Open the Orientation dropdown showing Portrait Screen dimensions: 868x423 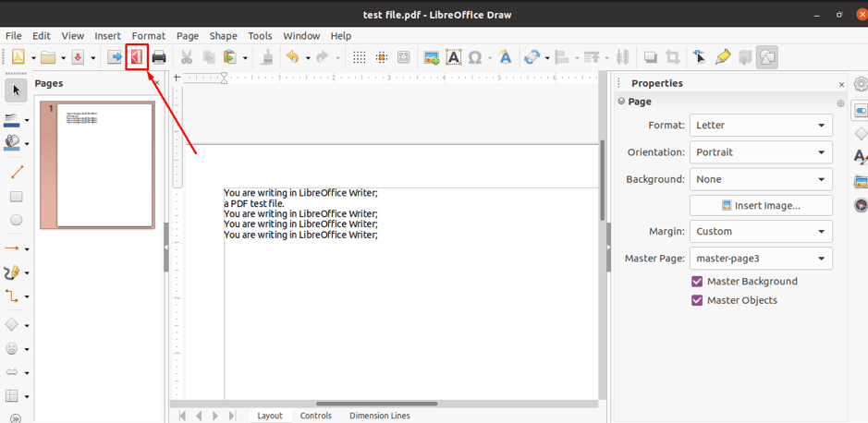pyautogui.click(x=761, y=152)
